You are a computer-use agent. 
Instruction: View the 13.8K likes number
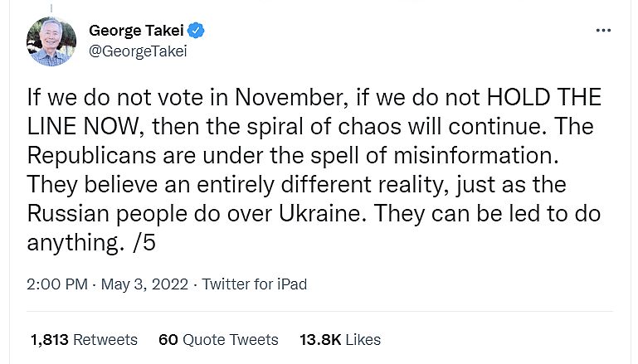319,340
